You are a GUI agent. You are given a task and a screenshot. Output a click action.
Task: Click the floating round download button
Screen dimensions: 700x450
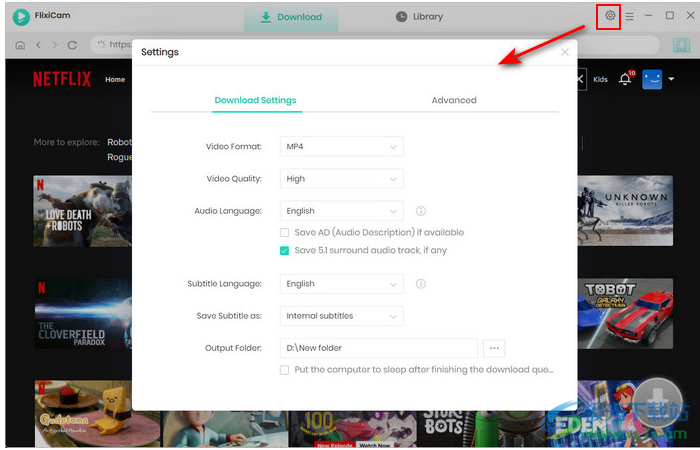(658, 402)
